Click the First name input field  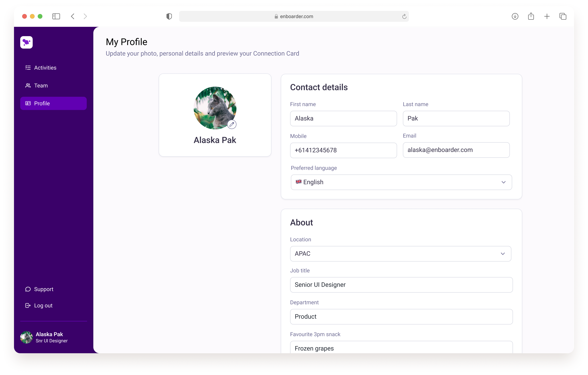343,119
